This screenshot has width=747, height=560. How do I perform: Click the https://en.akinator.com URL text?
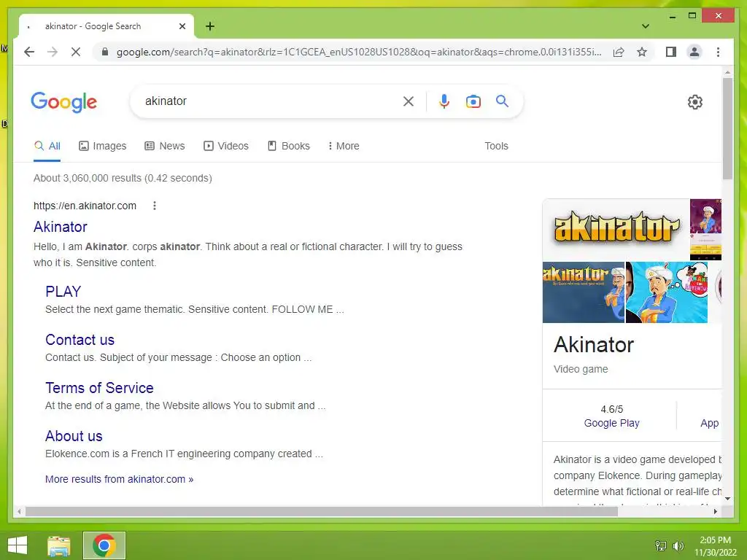(x=85, y=206)
